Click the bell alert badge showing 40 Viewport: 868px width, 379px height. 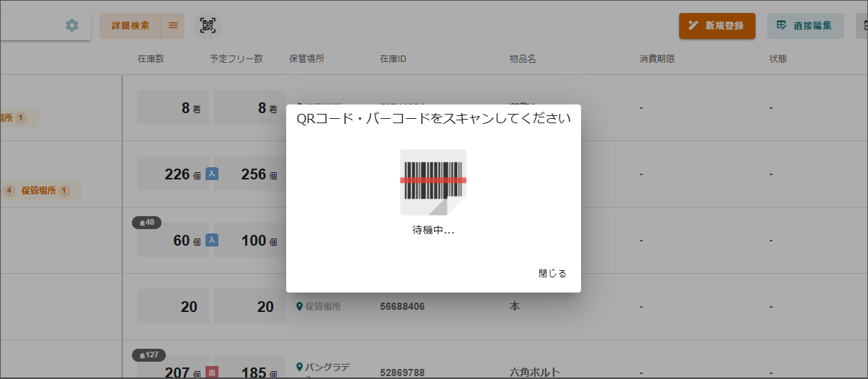(148, 222)
